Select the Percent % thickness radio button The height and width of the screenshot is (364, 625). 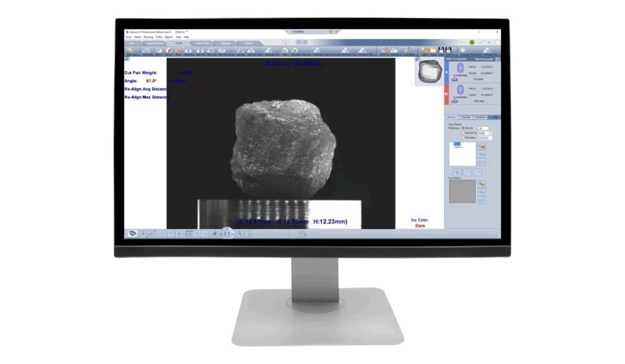(463, 133)
